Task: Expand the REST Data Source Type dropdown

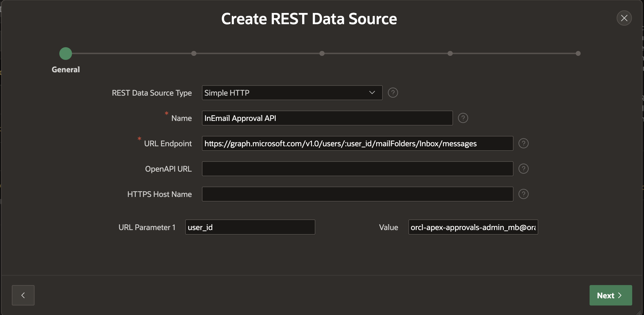Action: pos(292,93)
